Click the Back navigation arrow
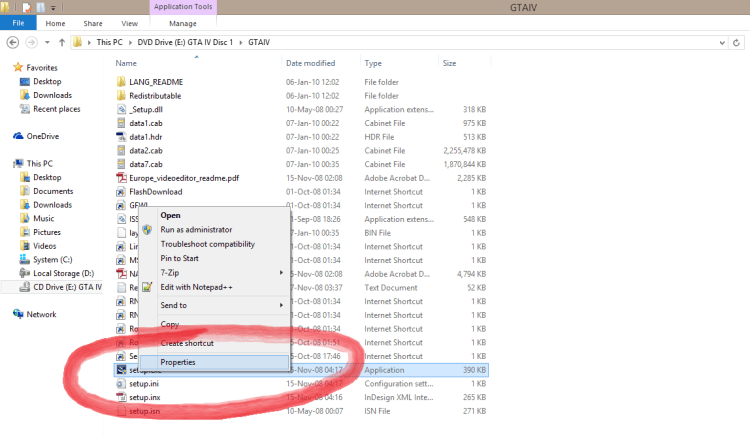This screenshot has height=436, width=750. click(x=13, y=43)
